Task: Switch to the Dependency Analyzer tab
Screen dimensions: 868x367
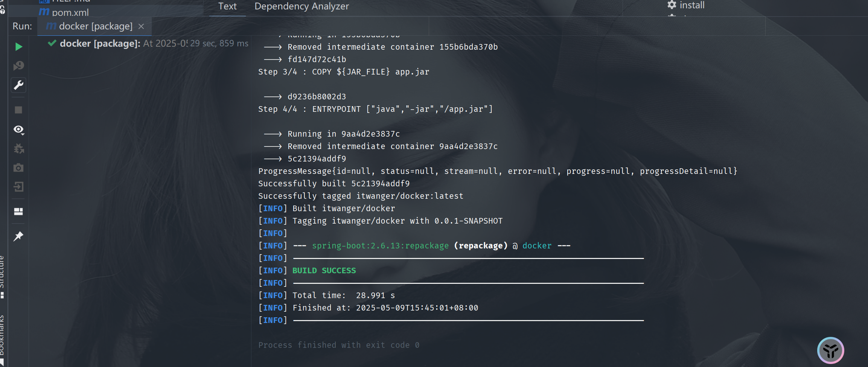Action: click(302, 6)
